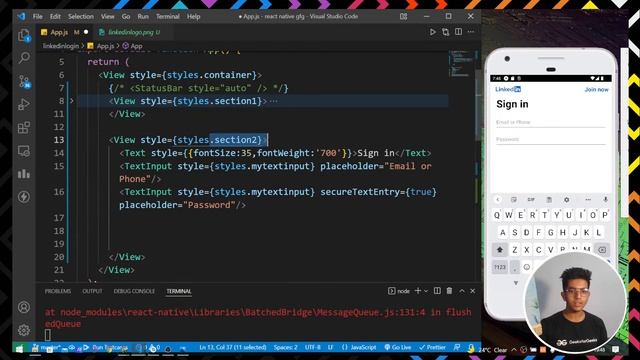Open the Edit menu
Image resolution: width=640 pixels, height=360 pixels.
point(55,16)
